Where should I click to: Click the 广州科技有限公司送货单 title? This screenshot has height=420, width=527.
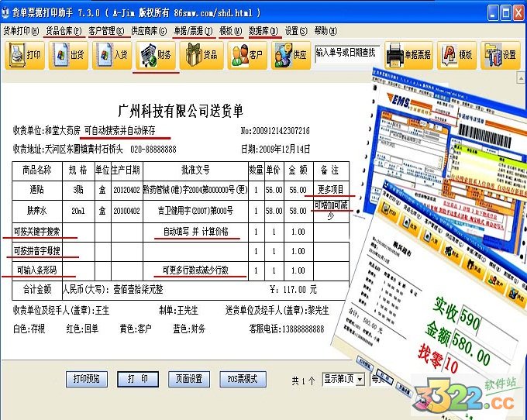click(x=181, y=111)
